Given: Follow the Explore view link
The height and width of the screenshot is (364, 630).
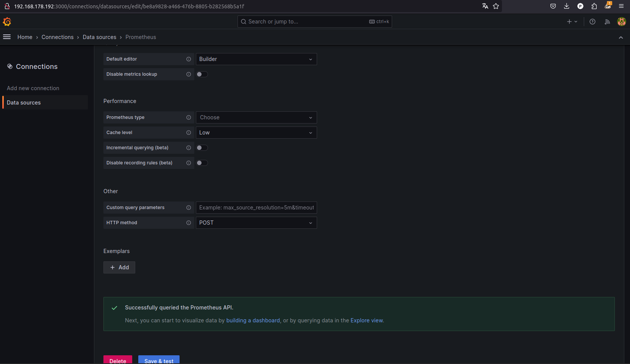Looking at the screenshot, I should tap(366, 320).
